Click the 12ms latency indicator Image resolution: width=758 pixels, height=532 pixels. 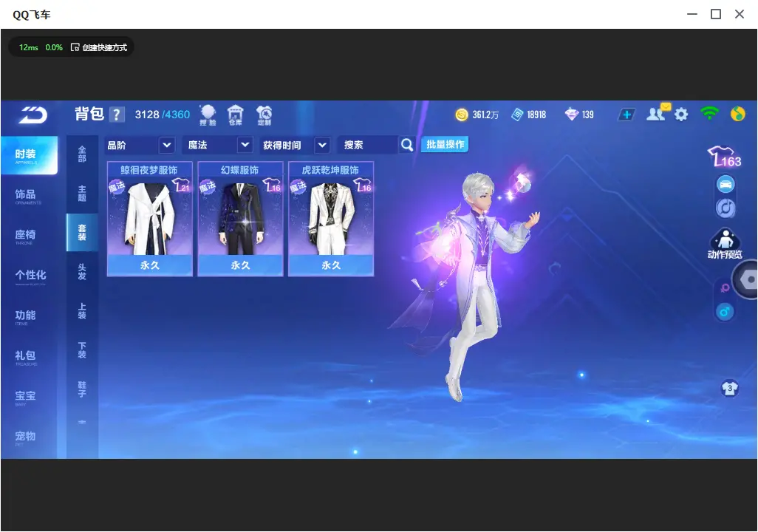29,47
